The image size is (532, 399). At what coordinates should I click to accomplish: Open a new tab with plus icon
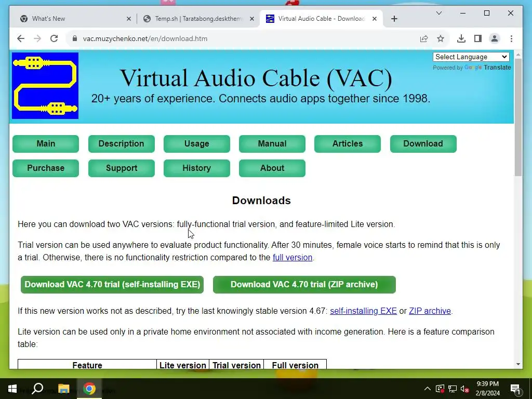pos(394,19)
